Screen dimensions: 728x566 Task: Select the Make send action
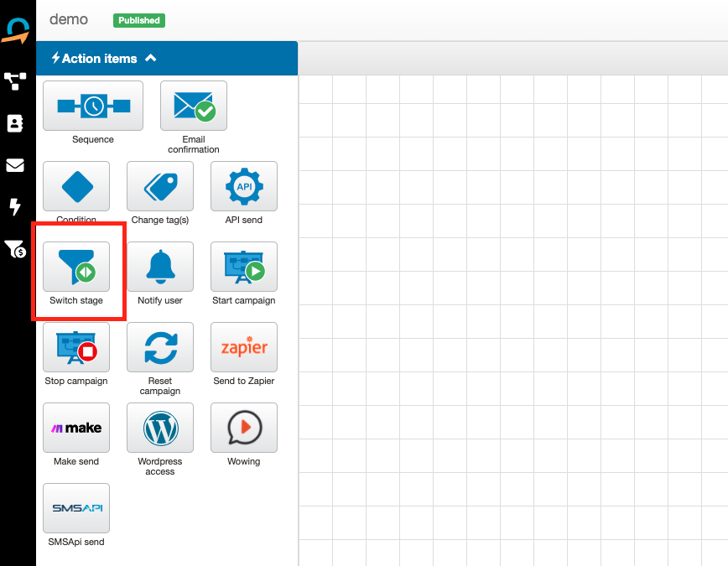[x=76, y=428]
